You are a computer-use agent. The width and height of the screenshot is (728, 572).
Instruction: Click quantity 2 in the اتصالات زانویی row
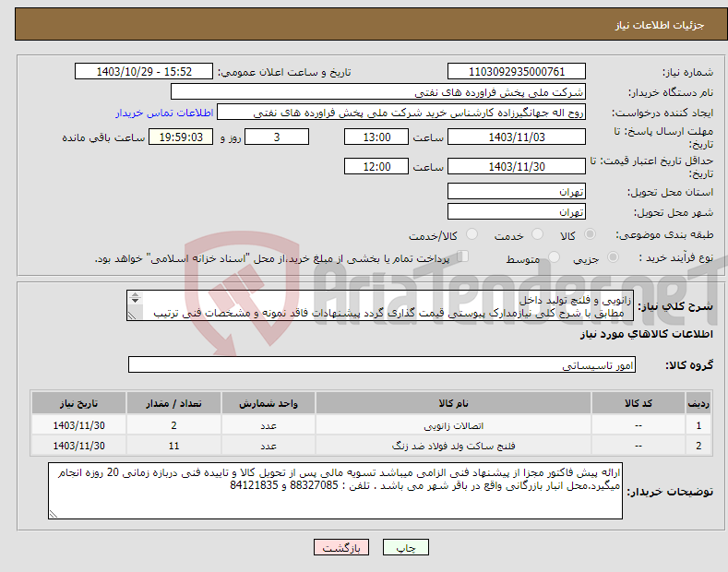(173, 425)
